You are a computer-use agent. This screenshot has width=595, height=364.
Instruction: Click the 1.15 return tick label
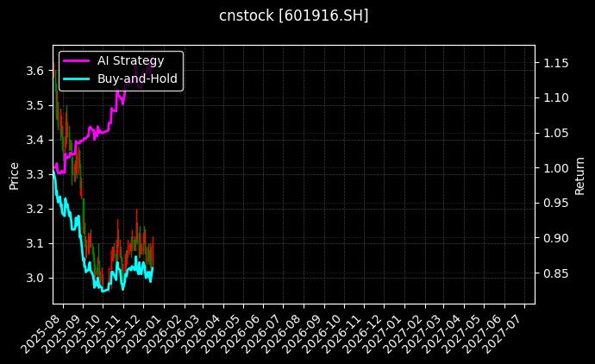(555, 63)
